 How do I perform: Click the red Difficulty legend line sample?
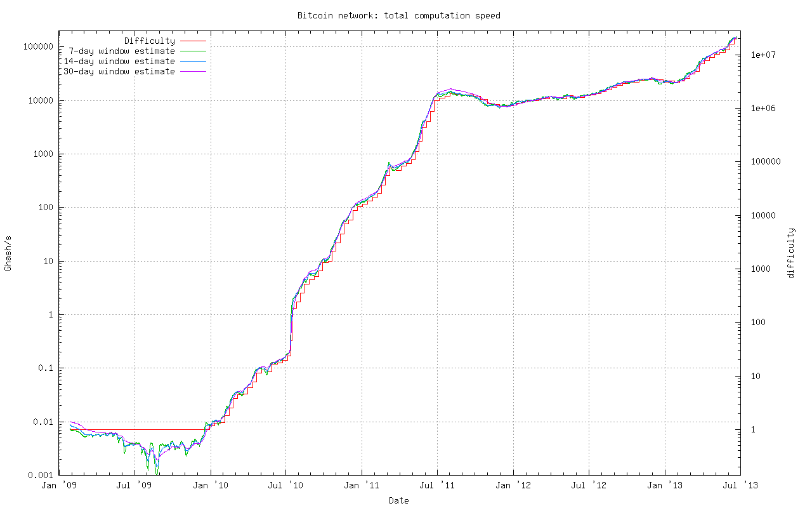point(193,41)
